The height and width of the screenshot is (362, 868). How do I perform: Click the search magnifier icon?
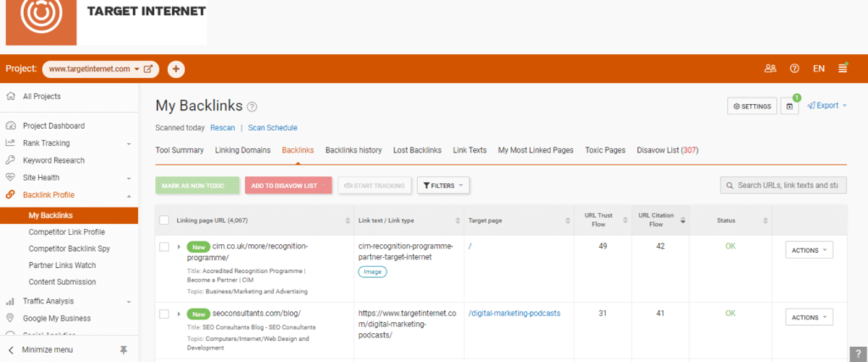(x=729, y=185)
